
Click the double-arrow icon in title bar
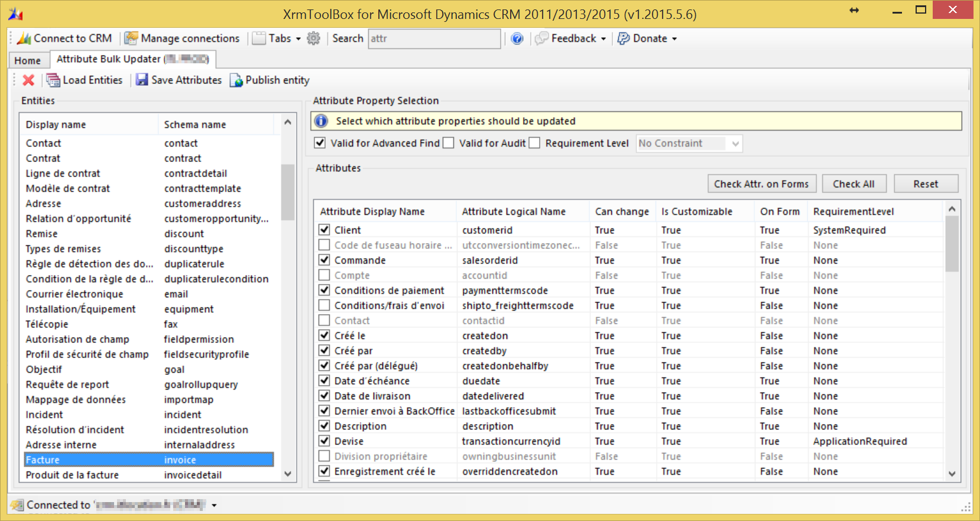click(x=854, y=10)
